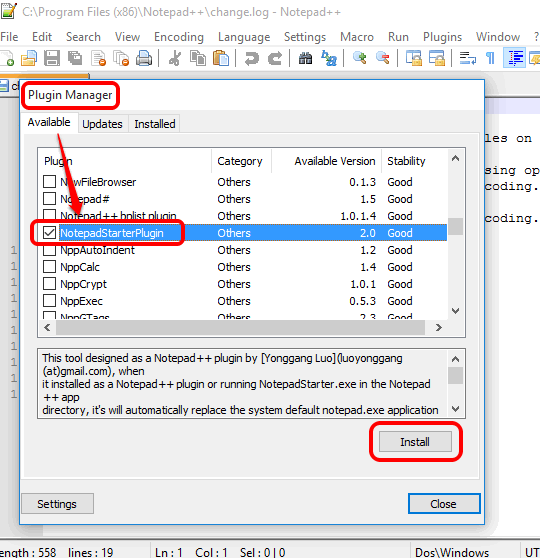The width and height of the screenshot is (540, 558).
Task: Click the Install button
Action: point(415,442)
